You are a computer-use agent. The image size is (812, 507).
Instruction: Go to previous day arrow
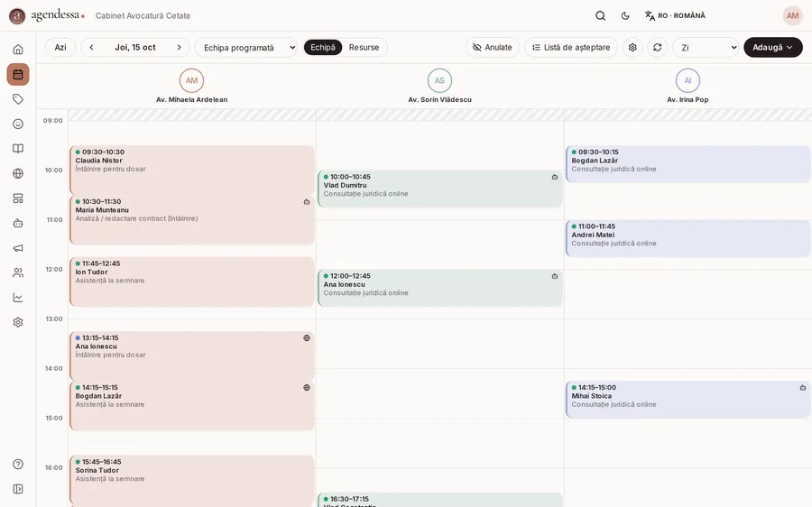tap(91, 47)
